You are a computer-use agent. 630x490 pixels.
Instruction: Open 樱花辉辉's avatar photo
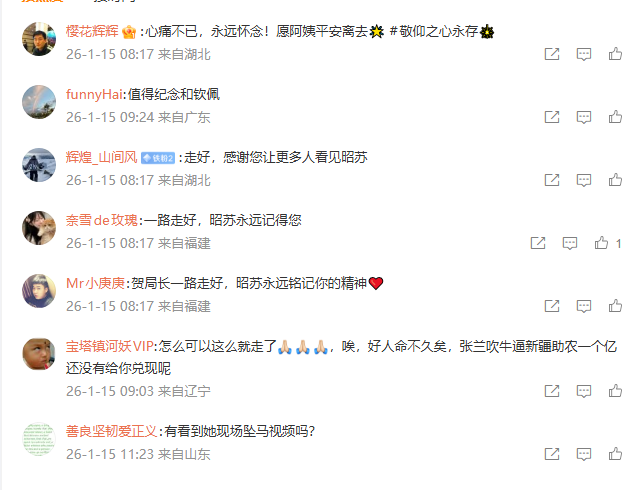(39, 39)
